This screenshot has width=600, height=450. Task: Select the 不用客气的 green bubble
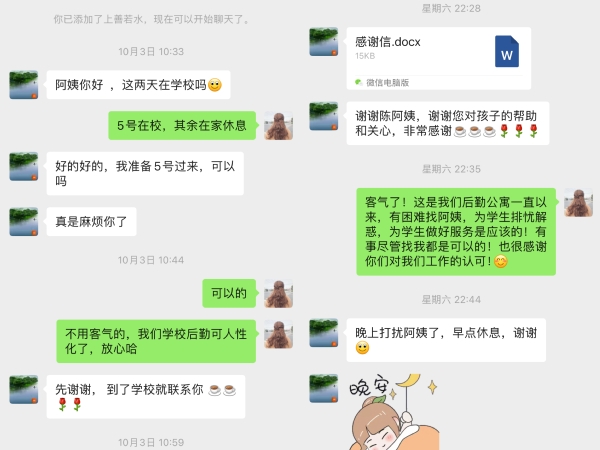pos(156,341)
